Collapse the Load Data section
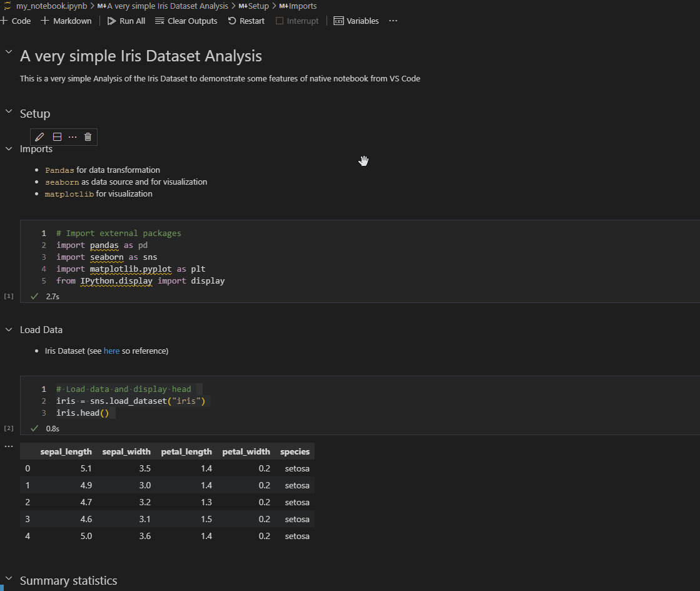The image size is (700, 591). click(x=9, y=330)
